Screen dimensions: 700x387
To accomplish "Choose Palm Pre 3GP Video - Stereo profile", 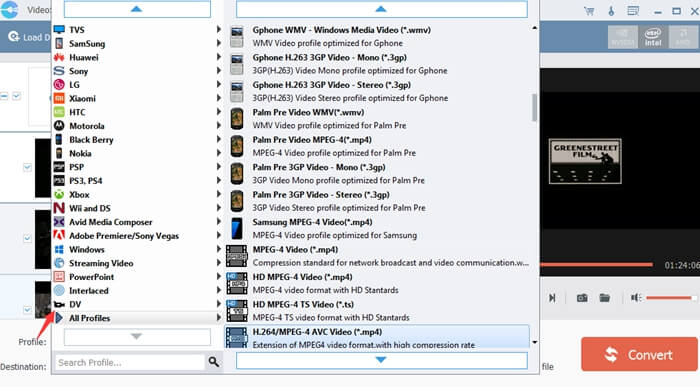I will [377, 201].
